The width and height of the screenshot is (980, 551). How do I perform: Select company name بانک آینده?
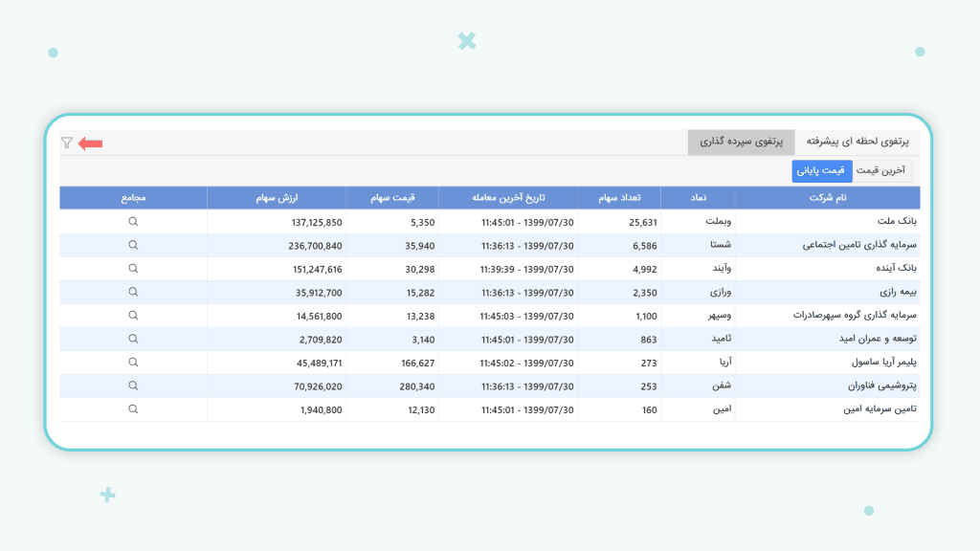coord(896,268)
